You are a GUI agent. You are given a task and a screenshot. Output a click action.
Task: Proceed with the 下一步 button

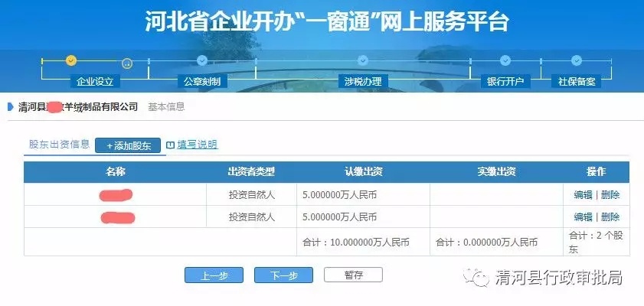tap(283, 275)
